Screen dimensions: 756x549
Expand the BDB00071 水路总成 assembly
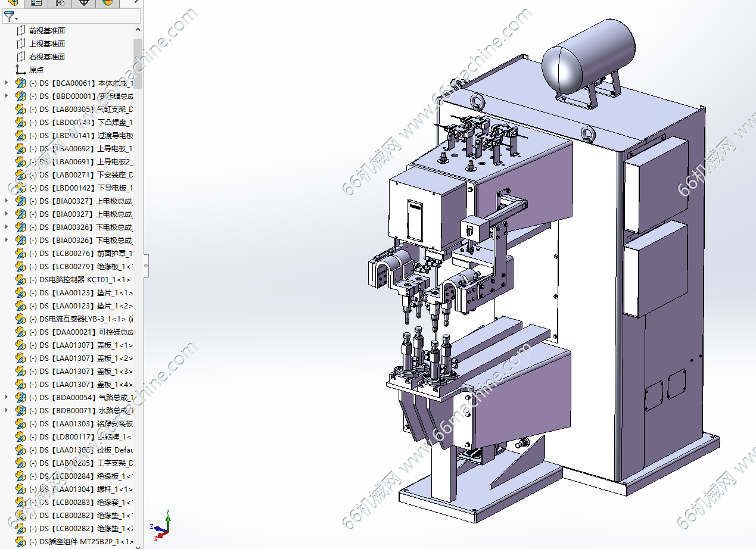point(7,410)
